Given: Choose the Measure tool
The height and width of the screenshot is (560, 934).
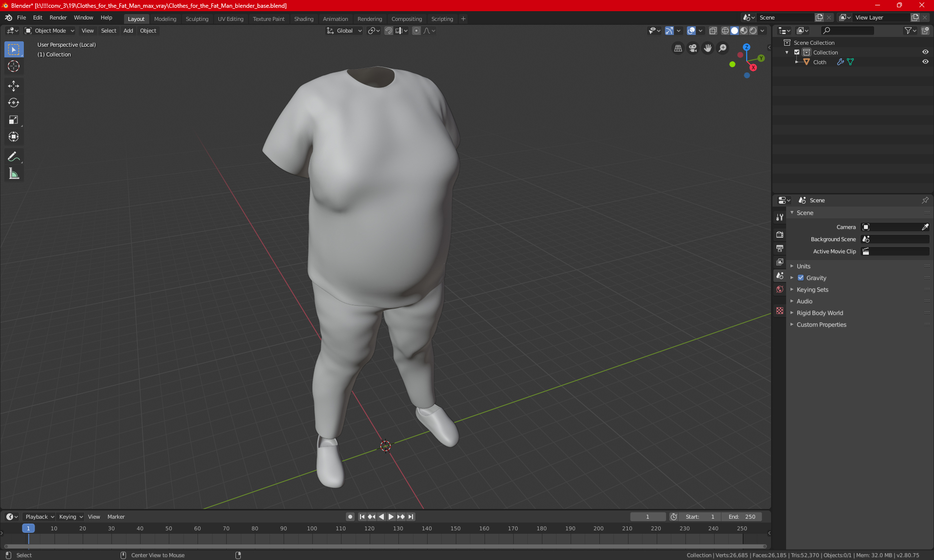Looking at the screenshot, I should [14, 174].
